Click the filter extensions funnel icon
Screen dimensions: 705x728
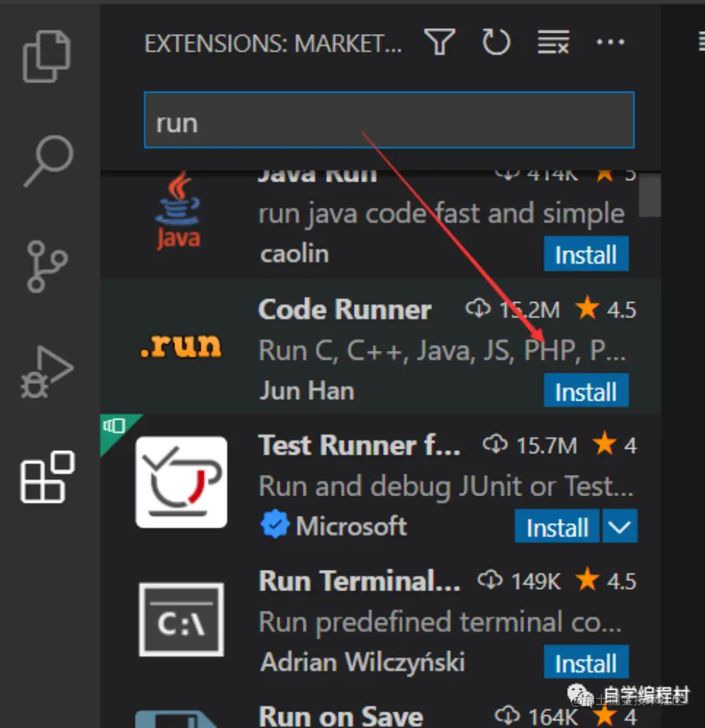pos(439,42)
